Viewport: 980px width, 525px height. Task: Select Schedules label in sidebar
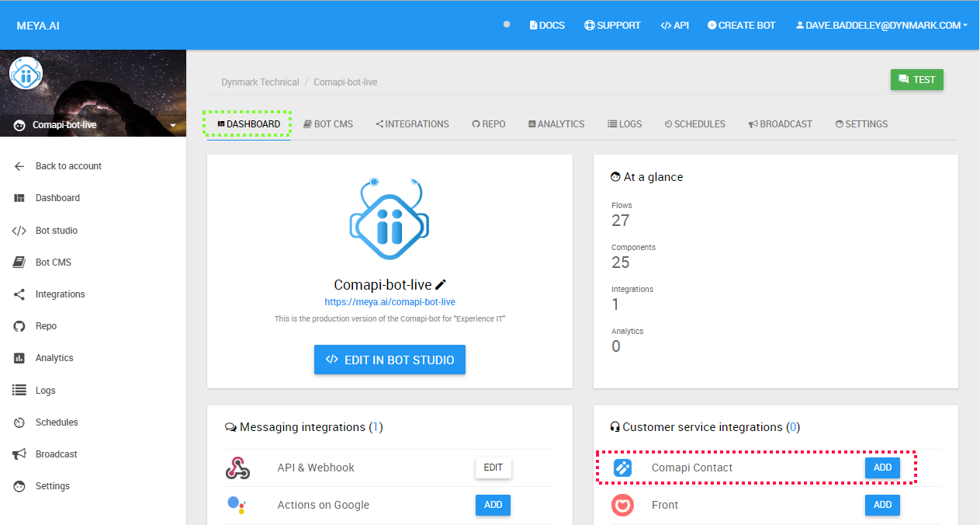pos(57,422)
